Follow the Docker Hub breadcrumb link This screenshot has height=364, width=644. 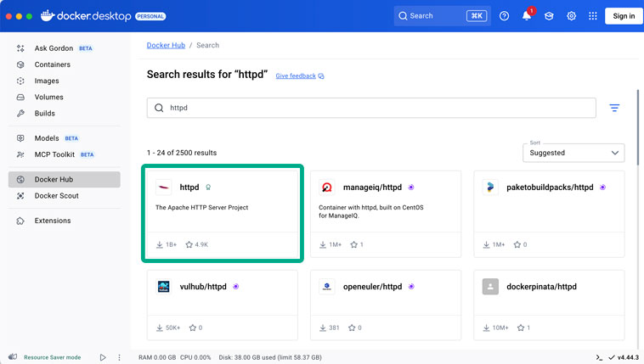(166, 45)
